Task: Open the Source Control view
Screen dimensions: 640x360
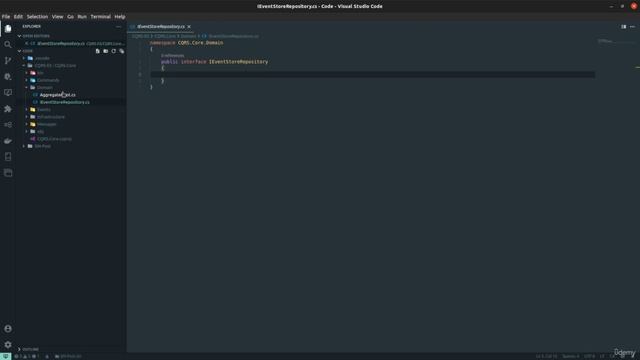Action: click(8, 60)
